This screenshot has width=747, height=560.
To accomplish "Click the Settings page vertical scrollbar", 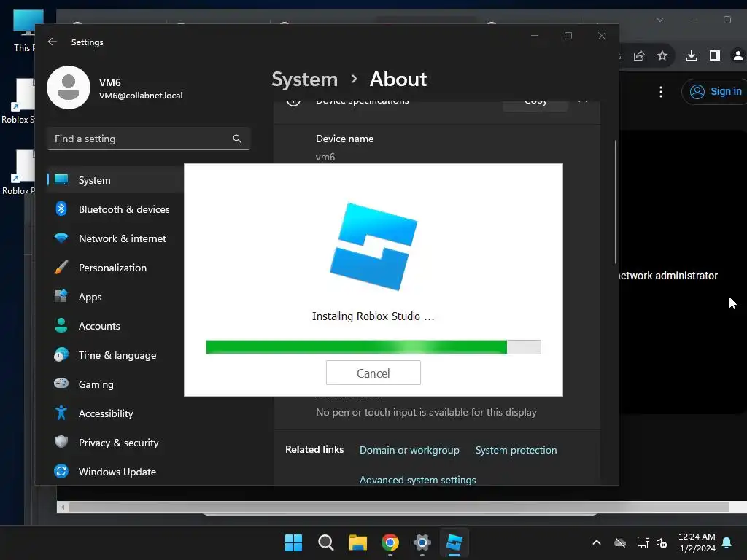I will pyautogui.click(x=615, y=202).
